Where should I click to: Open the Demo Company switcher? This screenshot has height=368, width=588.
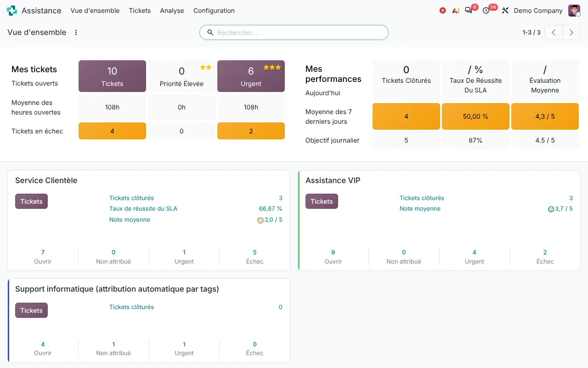(538, 11)
